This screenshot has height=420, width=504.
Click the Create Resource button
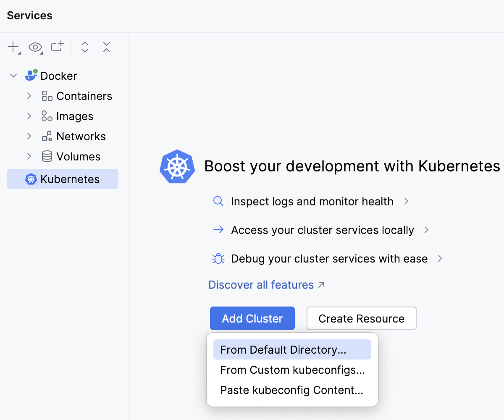point(362,318)
